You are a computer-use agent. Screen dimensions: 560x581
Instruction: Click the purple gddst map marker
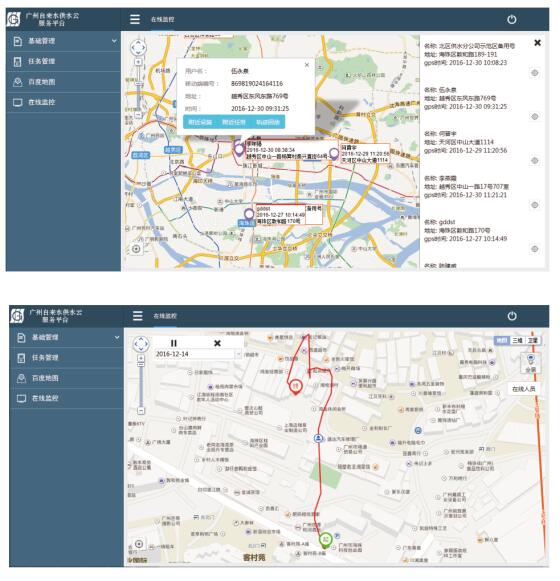[249, 214]
